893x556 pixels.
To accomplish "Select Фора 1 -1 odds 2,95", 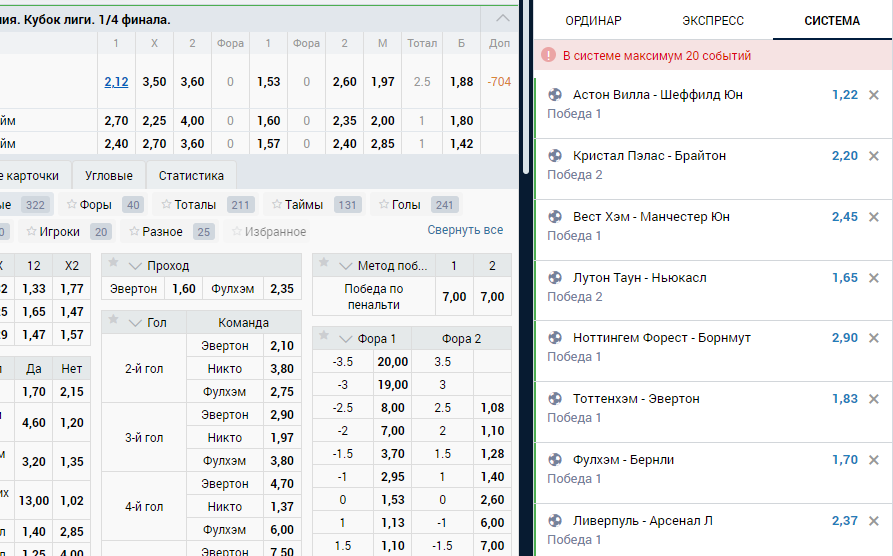I will coord(392,477).
